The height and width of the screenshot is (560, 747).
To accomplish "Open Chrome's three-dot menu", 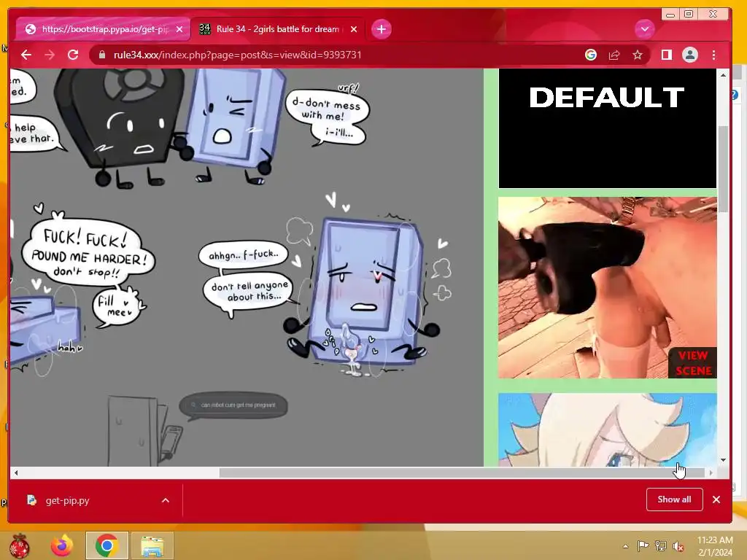I will click(x=713, y=55).
